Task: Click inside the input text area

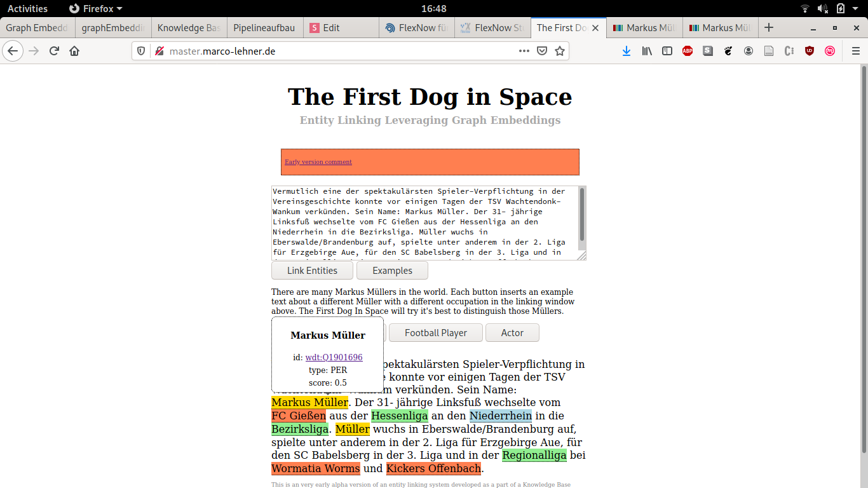Action: click(424, 222)
